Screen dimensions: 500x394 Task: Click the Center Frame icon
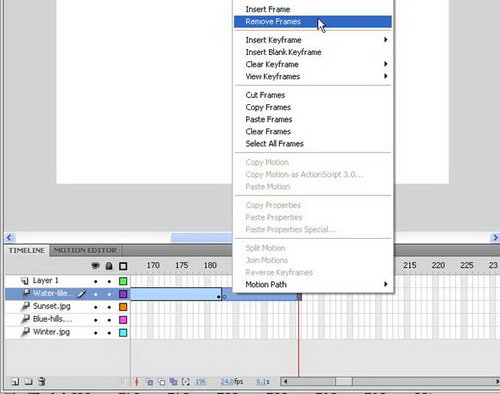click(x=137, y=382)
